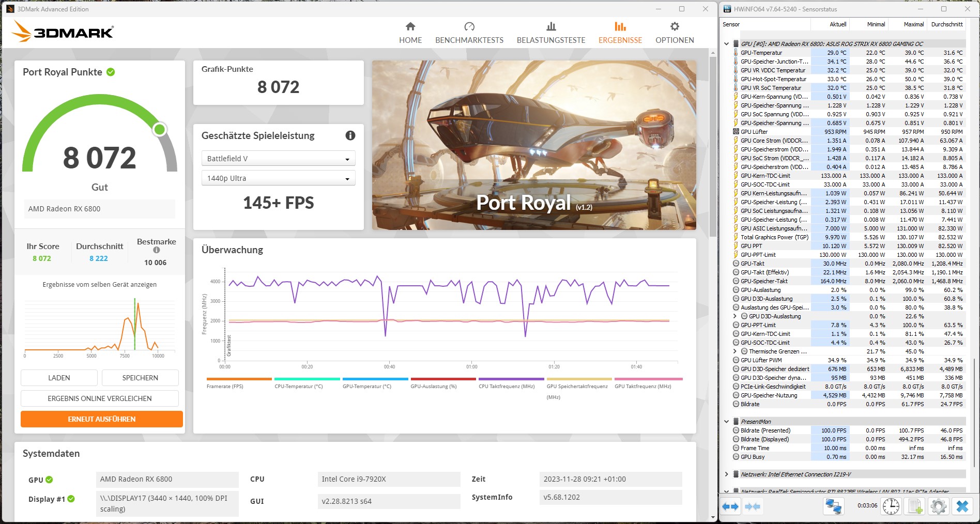
Task: Open the Battlefield V game dropdown
Action: click(x=278, y=159)
